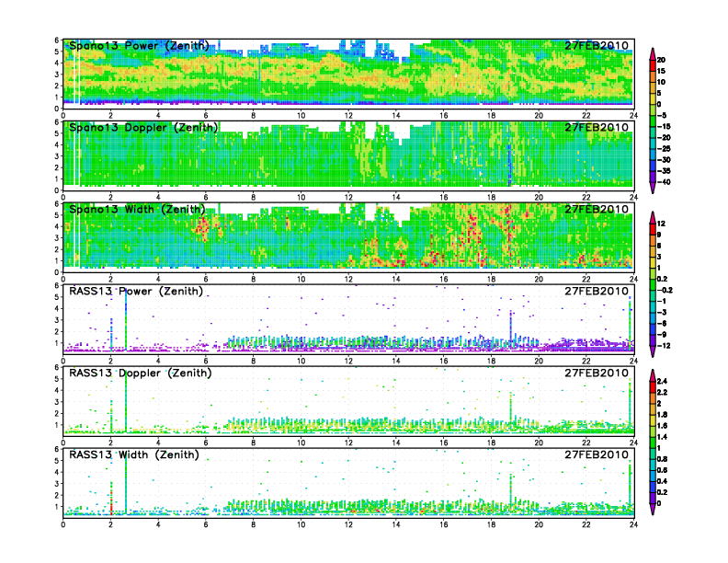Viewport: 728px width, 563px height.
Task: Click the 2.4 label on the bottom colorbar
Action: pos(674,380)
